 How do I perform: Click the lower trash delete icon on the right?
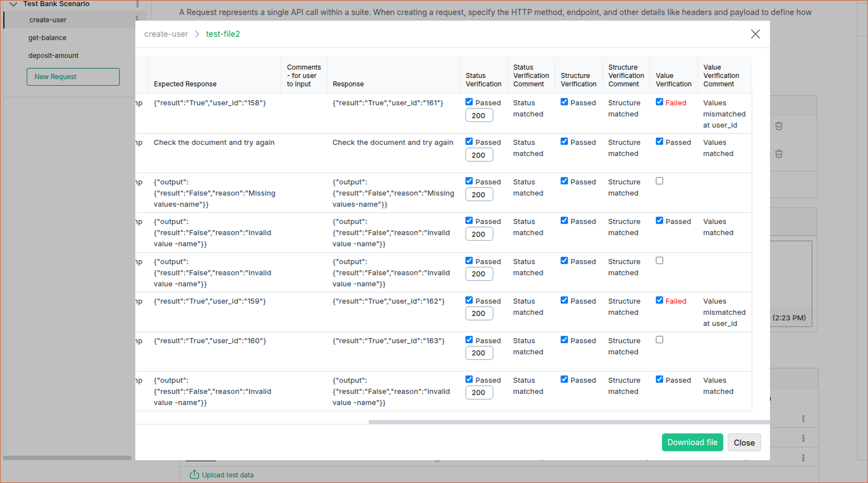[779, 154]
